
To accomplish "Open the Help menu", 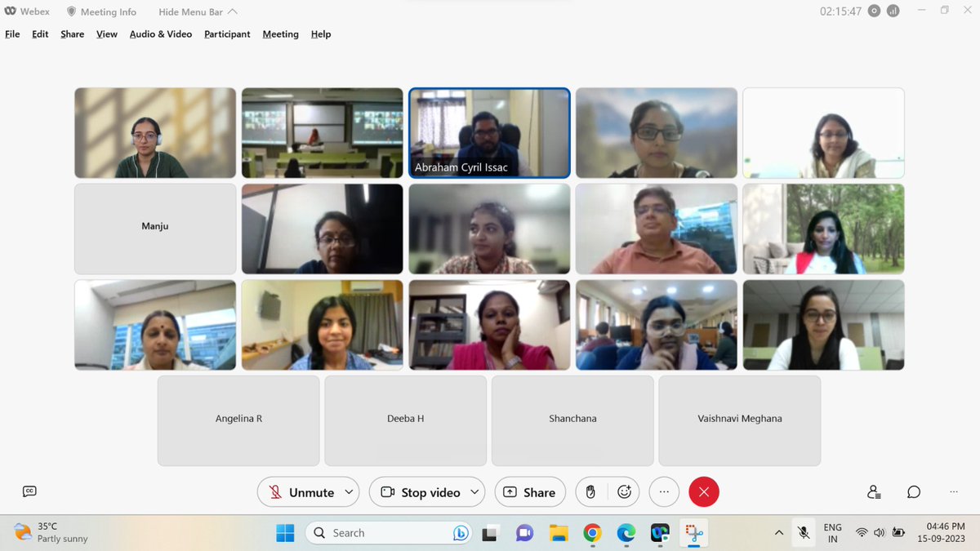I will [321, 34].
